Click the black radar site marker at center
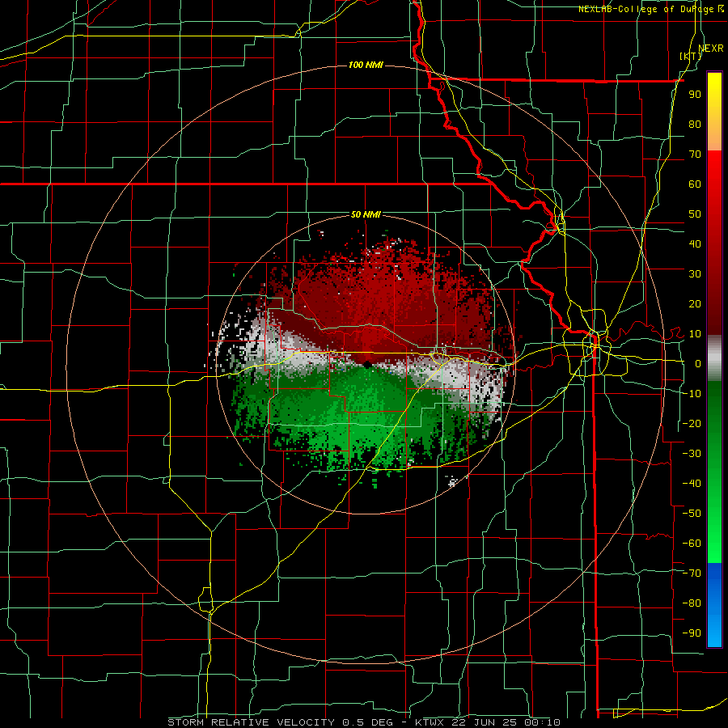Screen dimensions: 728x728 pos(367,365)
